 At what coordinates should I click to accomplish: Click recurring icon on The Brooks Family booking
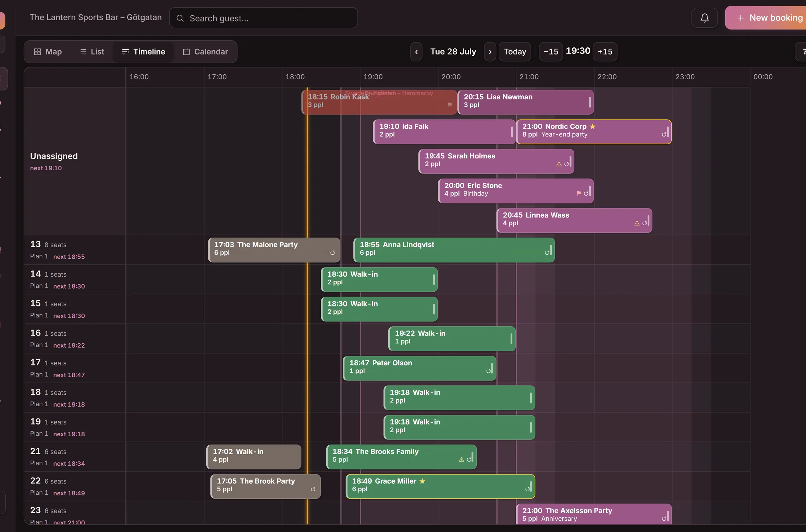(x=469, y=459)
